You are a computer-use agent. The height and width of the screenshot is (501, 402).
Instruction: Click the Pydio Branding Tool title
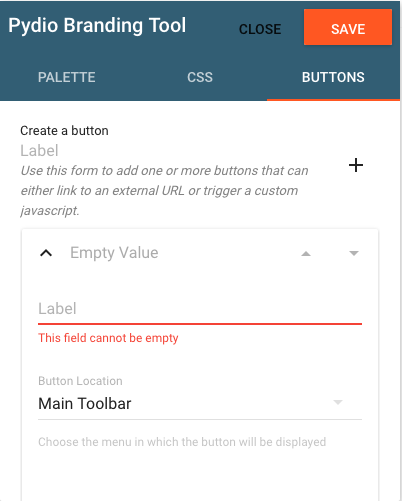[97, 26]
